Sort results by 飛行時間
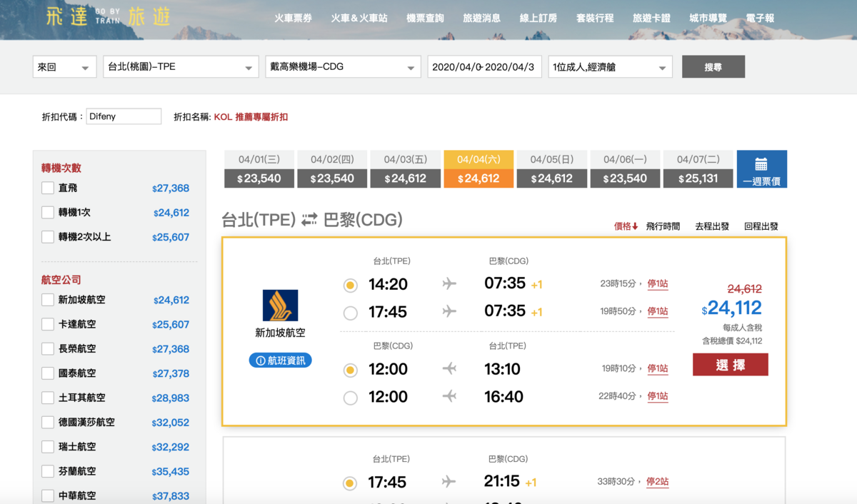 (663, 226)
